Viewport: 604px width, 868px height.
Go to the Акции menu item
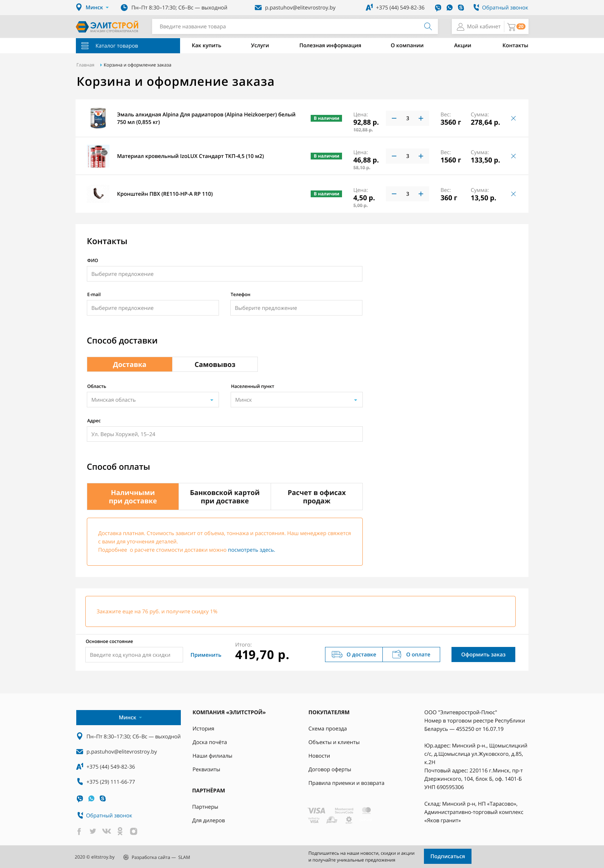(x=462, y=45)
